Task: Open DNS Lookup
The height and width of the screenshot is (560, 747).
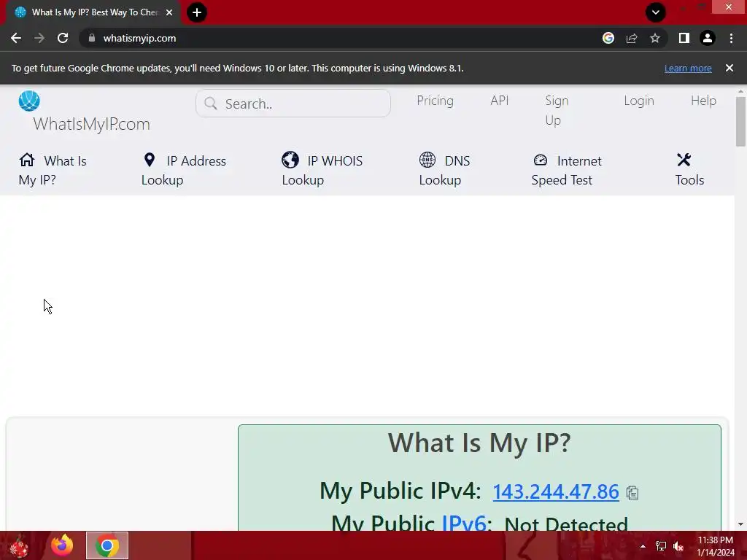Action: point(444,170)
